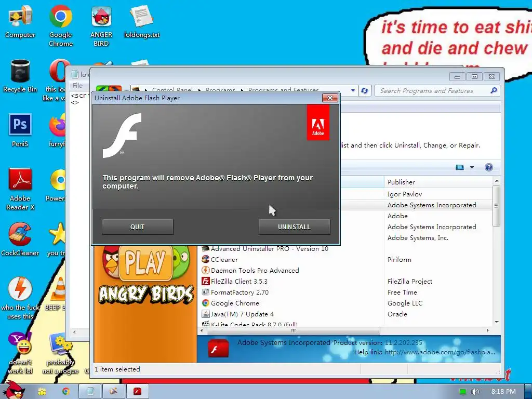Maximize the Programs and Features window
The width and height of the screenshot is (532, 399).
click(x=474, y=77)
